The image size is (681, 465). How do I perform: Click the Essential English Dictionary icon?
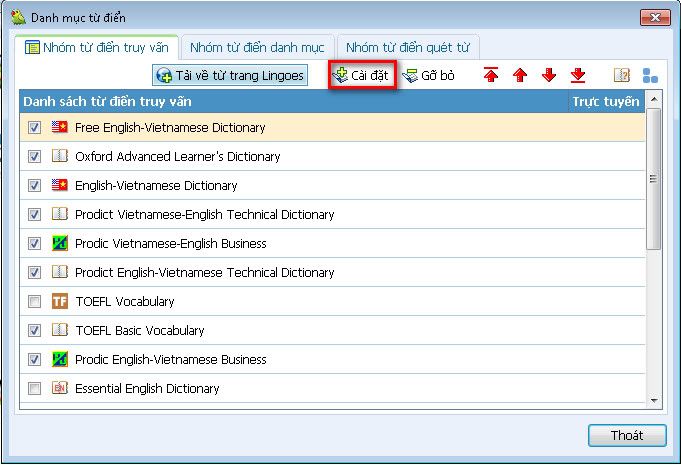click(x=60, y=388)
